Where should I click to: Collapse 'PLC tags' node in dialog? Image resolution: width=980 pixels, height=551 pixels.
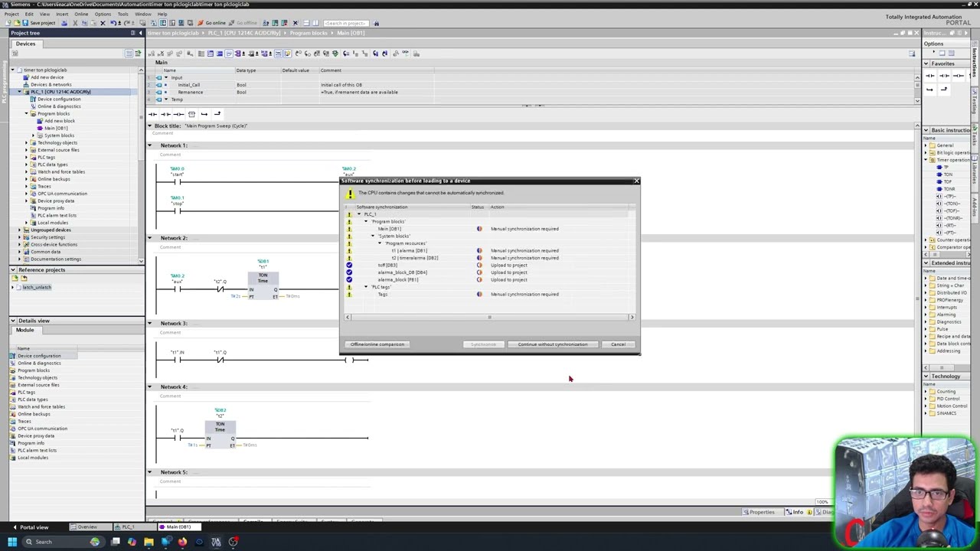(x=366, y=287)
